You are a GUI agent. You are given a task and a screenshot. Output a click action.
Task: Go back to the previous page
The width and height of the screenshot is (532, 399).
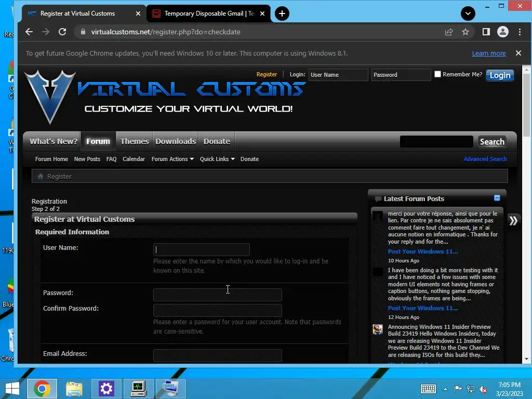pyautogui.click(x=29, y=32)
